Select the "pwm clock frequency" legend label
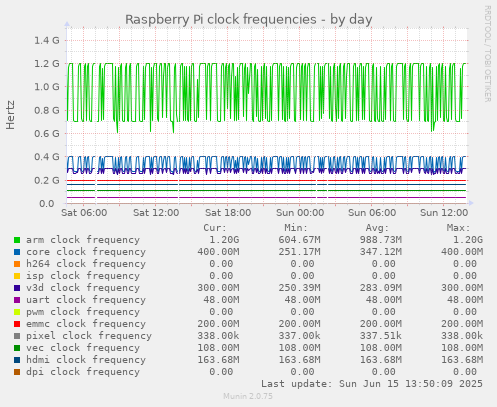The width and height of the screenshot is (497, 407). click(83, 312)
